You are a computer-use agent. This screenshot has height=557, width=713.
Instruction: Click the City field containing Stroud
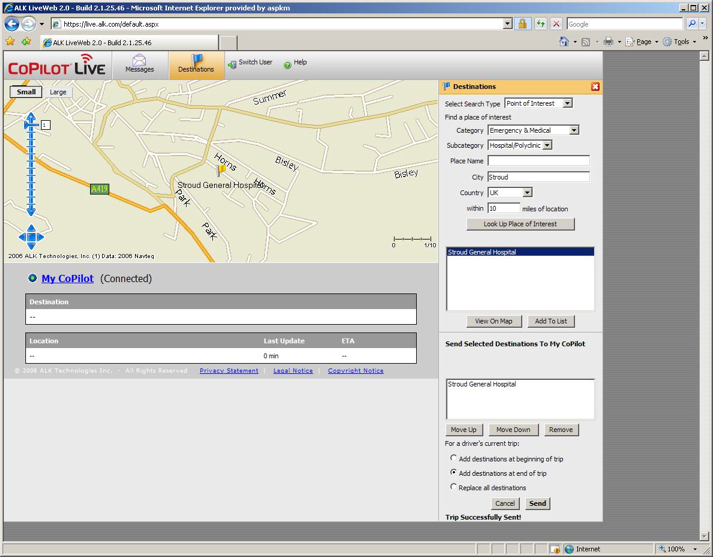(538, 177)
